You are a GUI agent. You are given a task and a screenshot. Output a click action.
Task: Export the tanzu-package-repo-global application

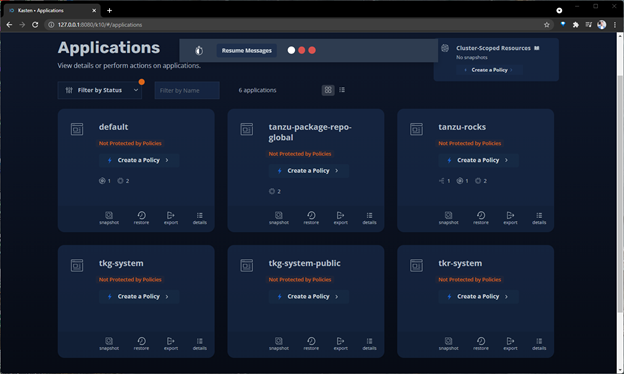coord(341,218)
